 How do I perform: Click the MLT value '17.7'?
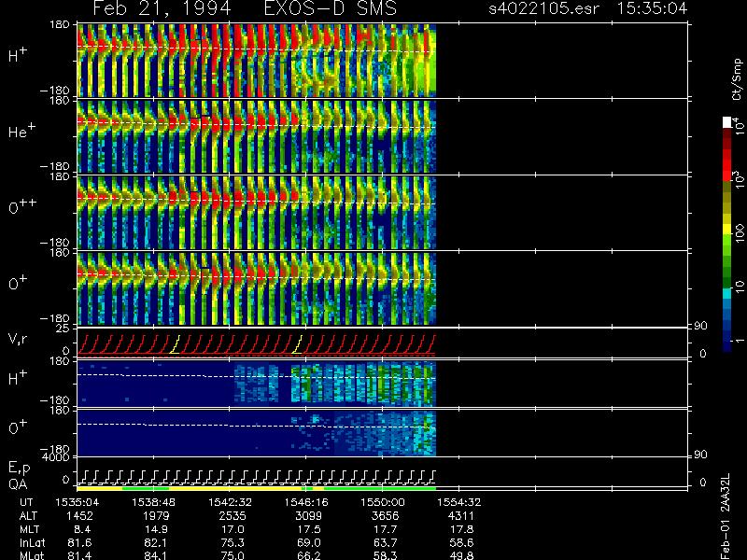[x=385, y=529]
